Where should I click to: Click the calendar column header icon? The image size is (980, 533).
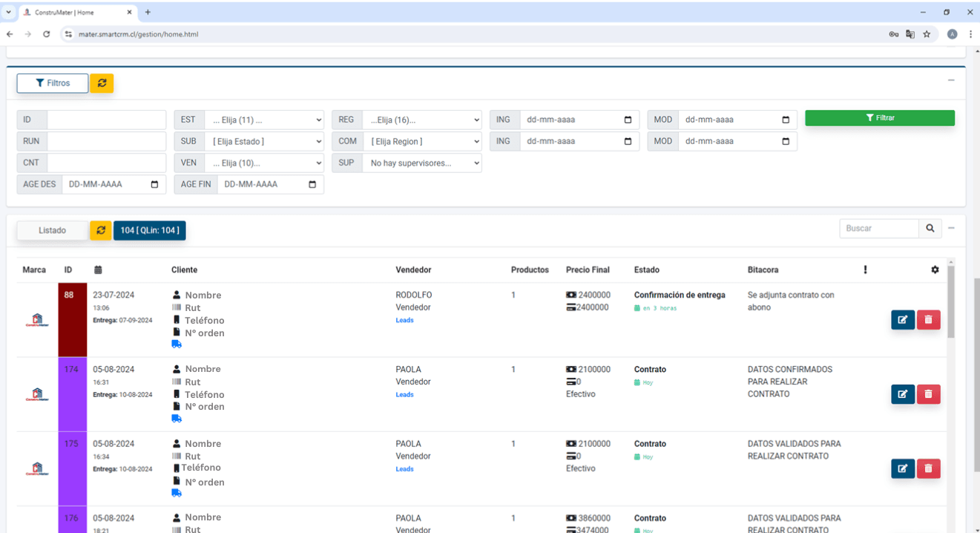98,269
